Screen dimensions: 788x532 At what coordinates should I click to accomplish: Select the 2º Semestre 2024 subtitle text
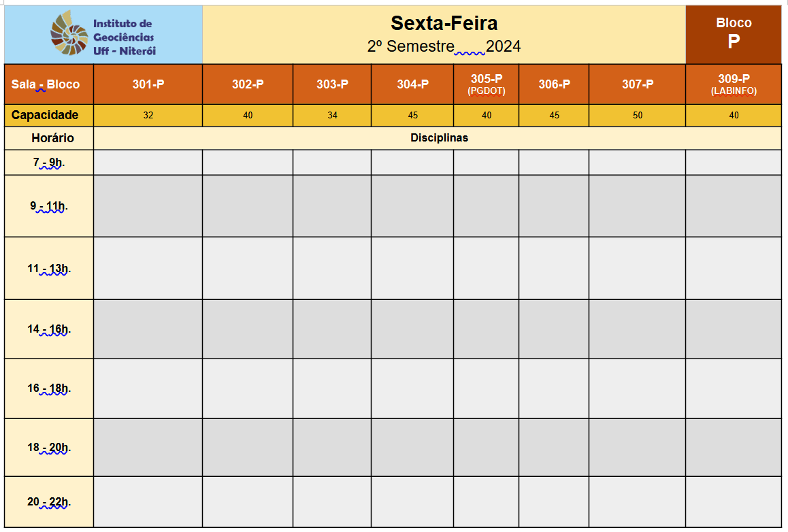click(x=444, y=46)
